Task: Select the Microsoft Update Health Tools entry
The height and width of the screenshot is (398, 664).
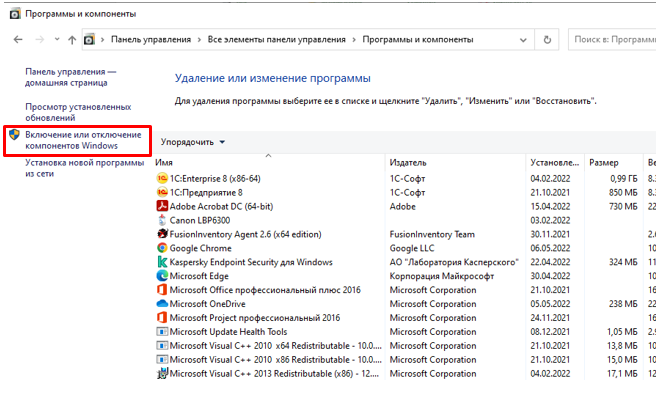Action: [228, 332]
